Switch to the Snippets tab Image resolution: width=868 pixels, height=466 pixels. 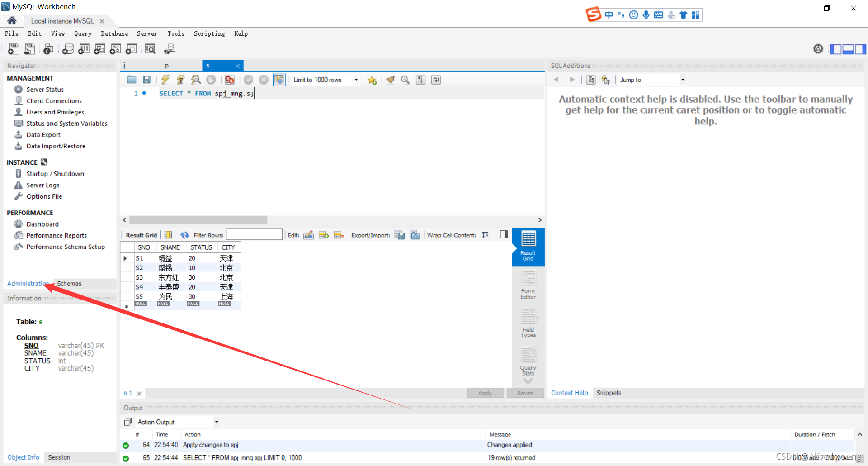pos(609,393)
